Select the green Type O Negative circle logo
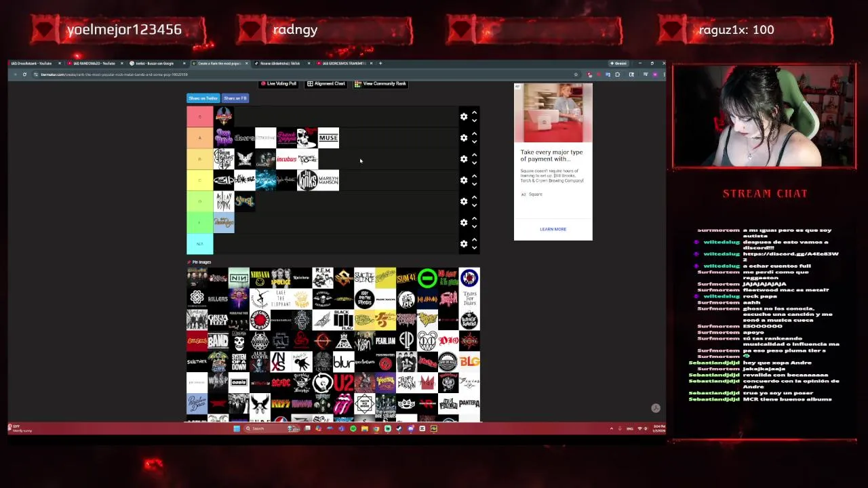The image size is (868, 488). tap(427, 277)
